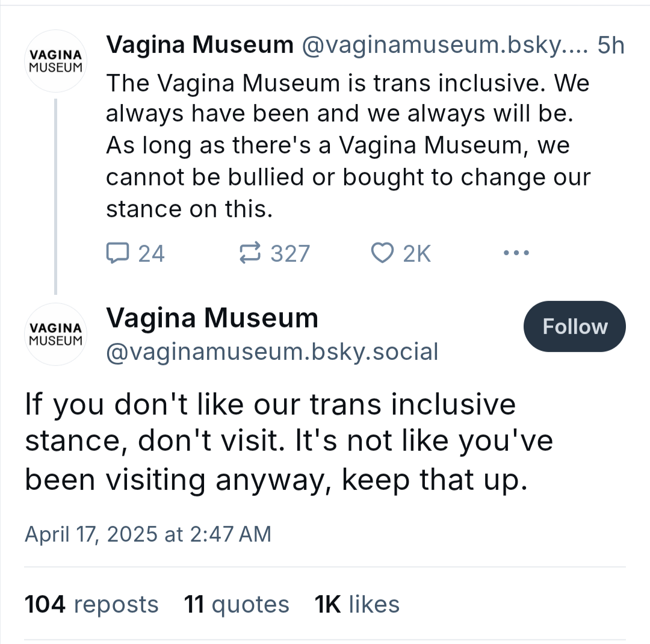The height and width of the screenshot is (644, 650).
Task: Click the main post's Vagina Museum display name
Action: coord(212,318)
